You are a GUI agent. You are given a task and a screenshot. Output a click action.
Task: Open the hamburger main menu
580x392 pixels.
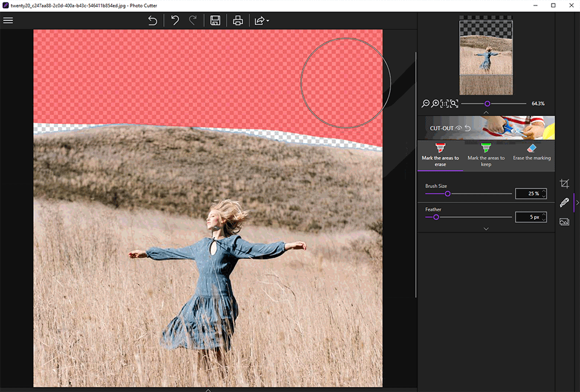(x=8, y=21)
